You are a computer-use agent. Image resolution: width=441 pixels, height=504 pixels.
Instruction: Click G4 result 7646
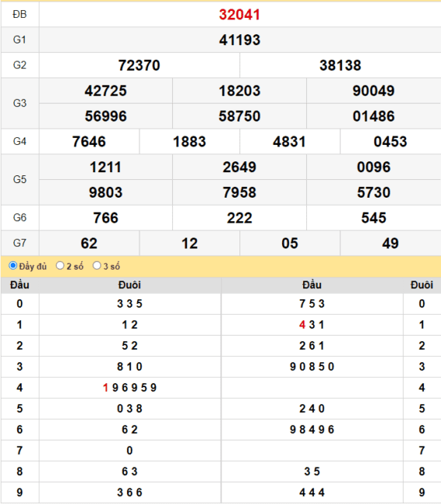coord(89,141)
